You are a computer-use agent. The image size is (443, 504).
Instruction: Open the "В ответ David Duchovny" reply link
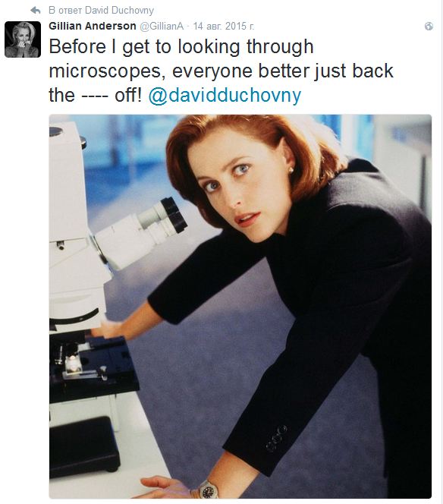[x=101, y=11]
